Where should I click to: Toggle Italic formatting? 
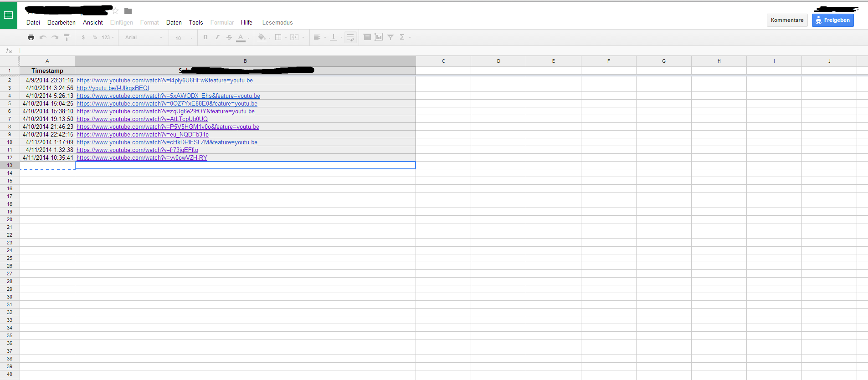217,37
